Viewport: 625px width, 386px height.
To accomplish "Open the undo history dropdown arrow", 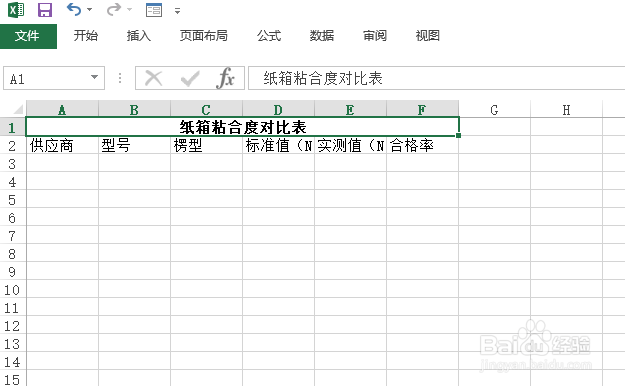I will coord(89,10).
